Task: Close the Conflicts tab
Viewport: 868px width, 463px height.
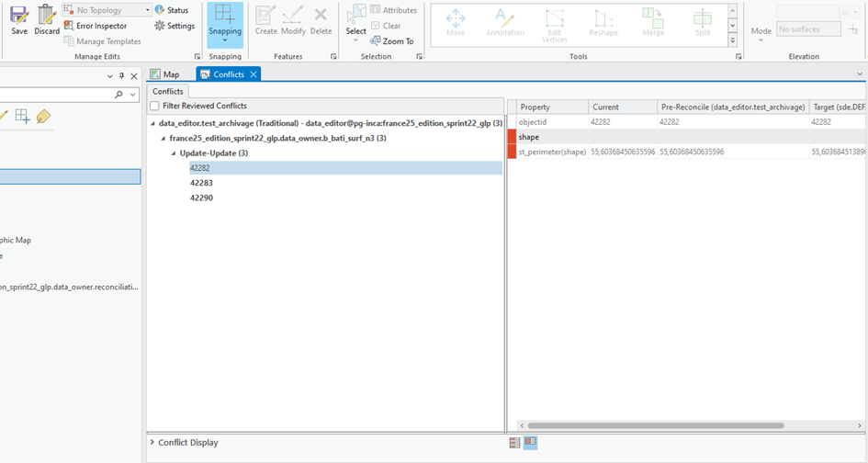Action: [254, 74]
